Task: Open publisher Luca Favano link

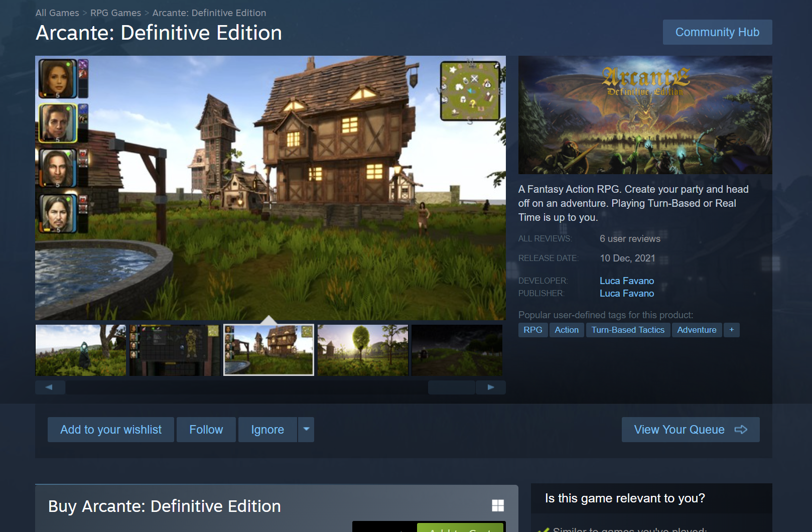Action: 627,293
